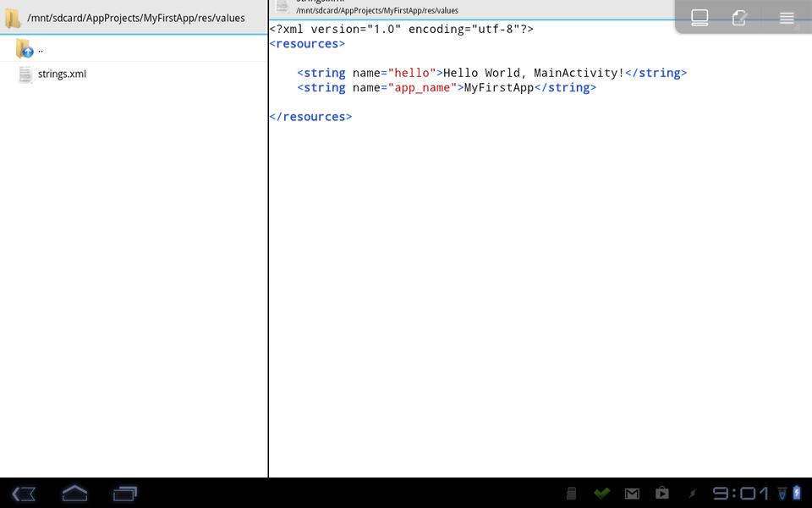Open the Gmail notification icon
Screen dimensions: 812x508
632,493
